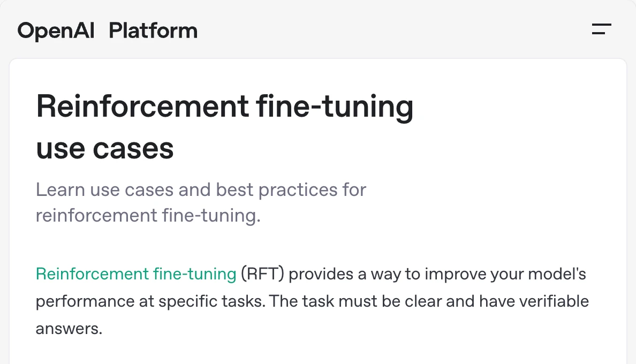Screen dimensions: 636x364
Task: Click the "(RFT)" abbreviation in paragraph
Action: click(x=262, y=274)
